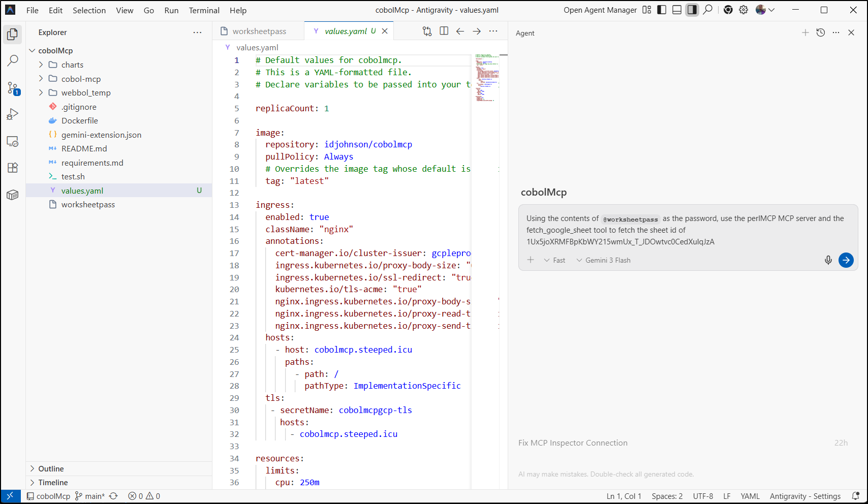Click the Split Editor Right icon

coord(444,31)
